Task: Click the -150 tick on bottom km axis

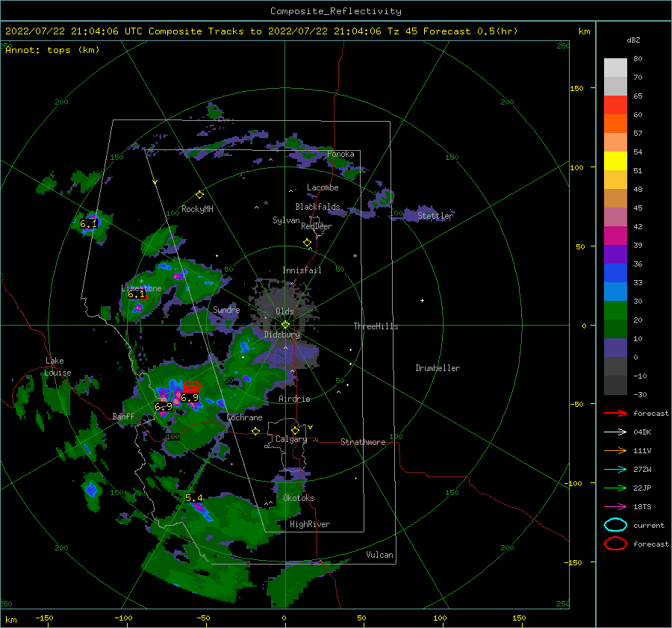Action: coord(44,618)
